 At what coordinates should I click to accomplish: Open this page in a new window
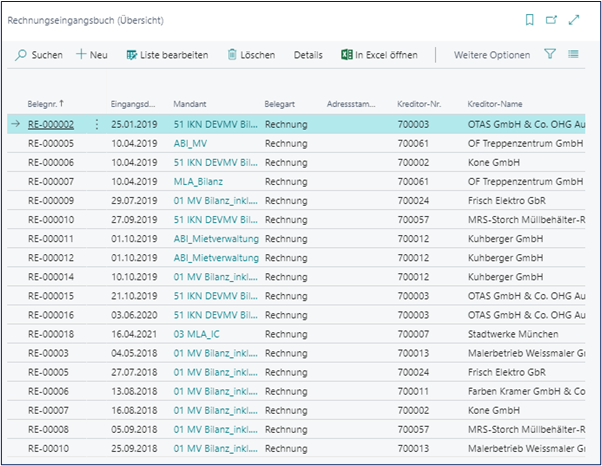click(x=551, y=20)
